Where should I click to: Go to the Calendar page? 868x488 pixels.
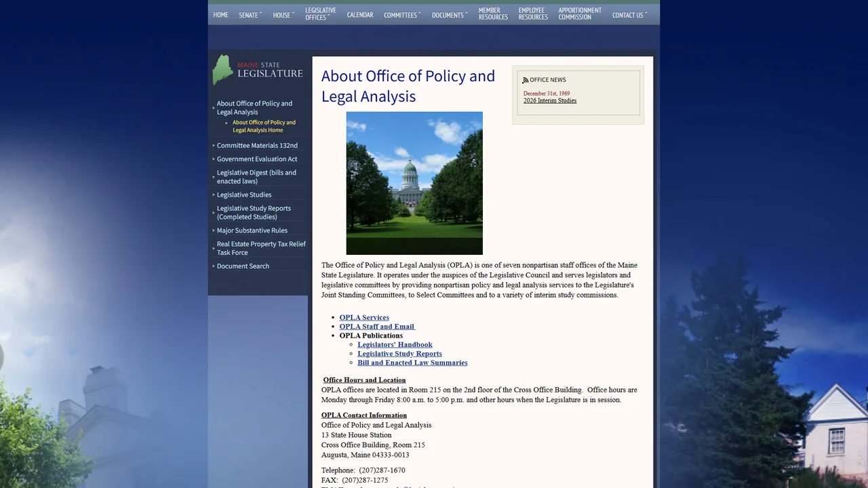[x=360, y=15]
